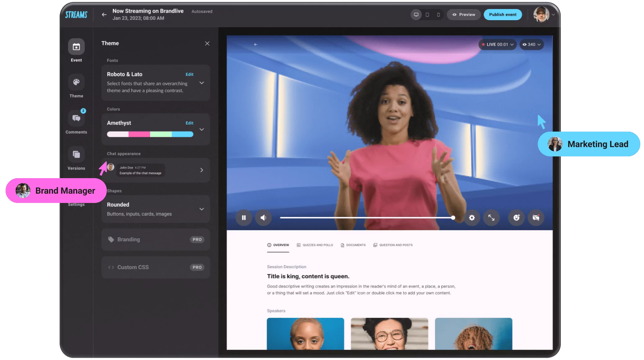This screenshot has width=644, height=360.
Task: Click the closed captions icon in player
Action: (x=536, y=218)
